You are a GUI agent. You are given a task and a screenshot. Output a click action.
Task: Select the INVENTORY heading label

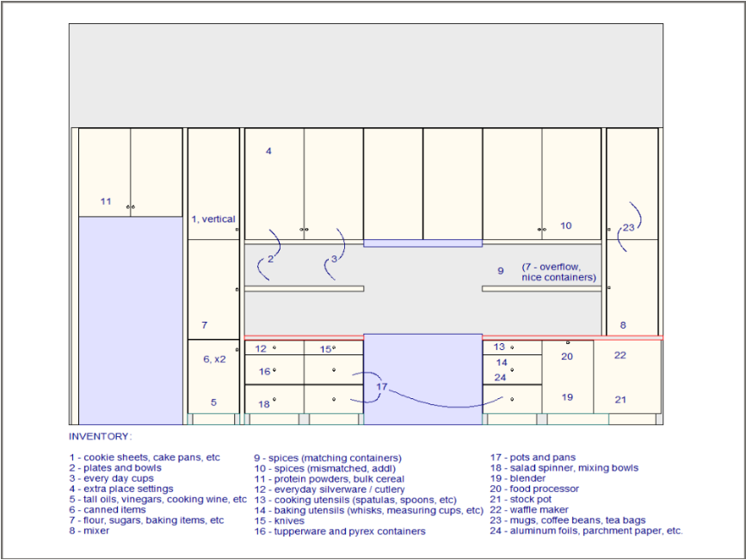[x=99, y=437]
